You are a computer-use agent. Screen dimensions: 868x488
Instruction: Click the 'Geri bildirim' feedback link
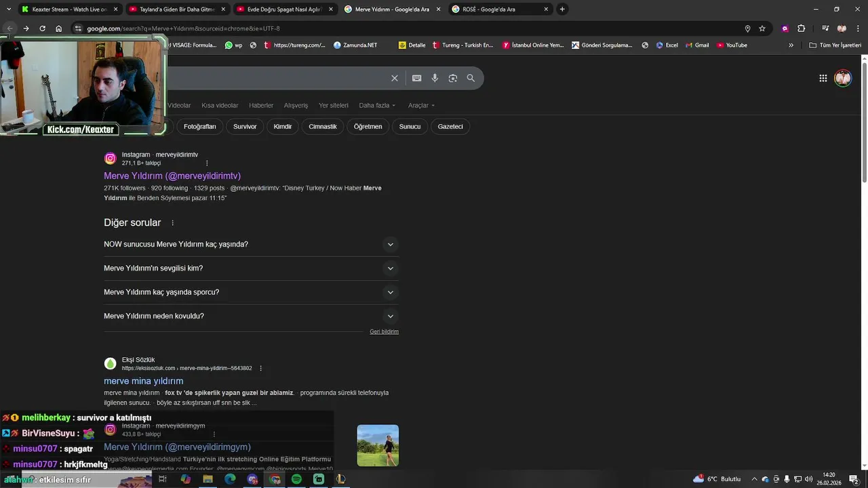(x=384, y=332)
